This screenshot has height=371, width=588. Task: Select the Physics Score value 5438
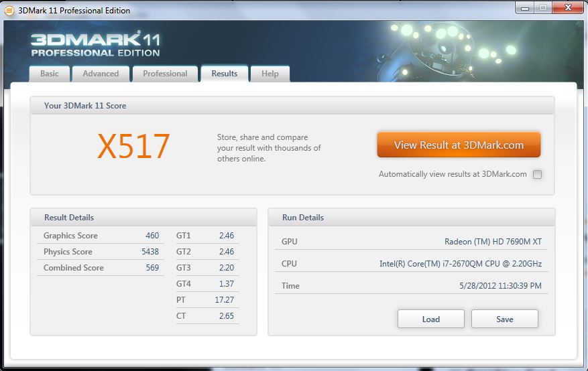150,252
